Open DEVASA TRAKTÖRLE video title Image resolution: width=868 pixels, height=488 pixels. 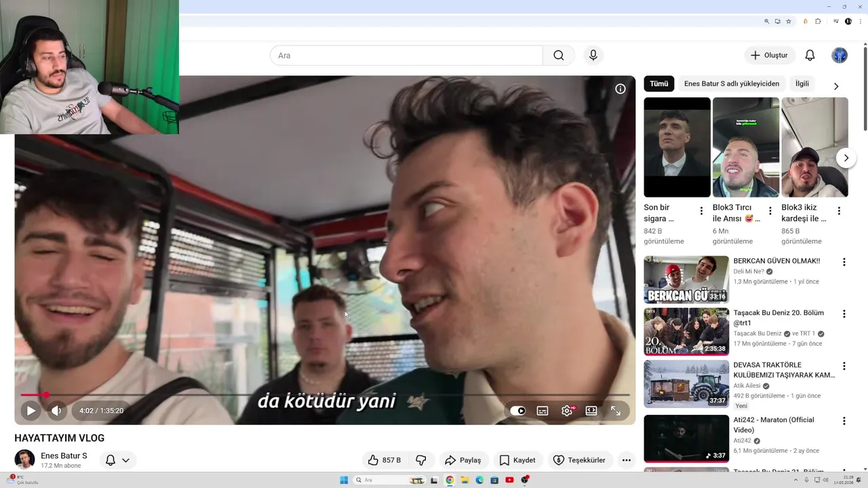click(x=784, y=370)
